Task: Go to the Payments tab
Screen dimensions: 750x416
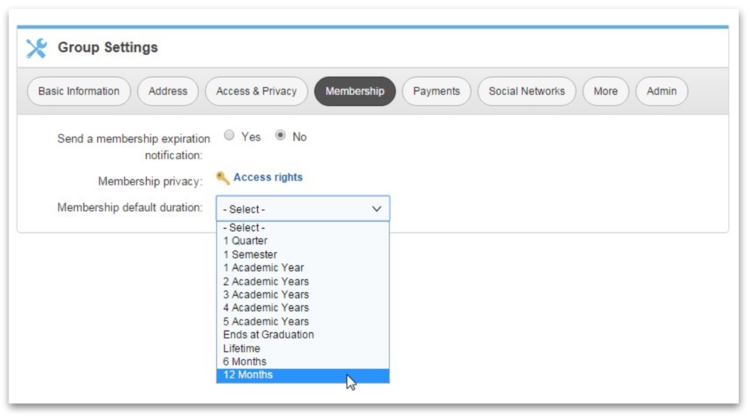Action: click(437, 91)
